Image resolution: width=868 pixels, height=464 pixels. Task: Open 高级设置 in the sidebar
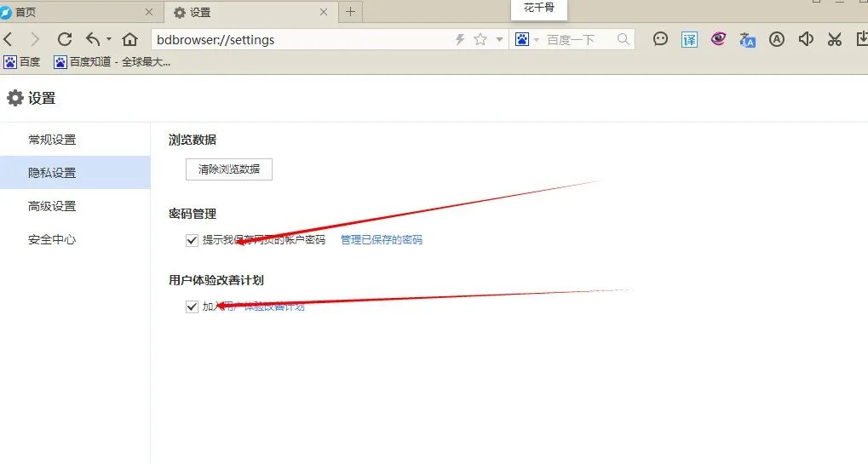(x=52, y=206)
